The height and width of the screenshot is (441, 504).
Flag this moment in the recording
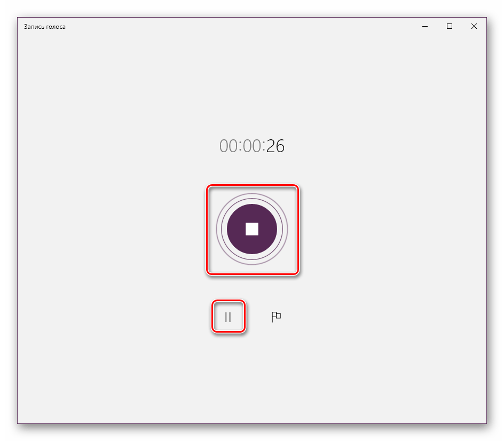click(x=275, y=317)
